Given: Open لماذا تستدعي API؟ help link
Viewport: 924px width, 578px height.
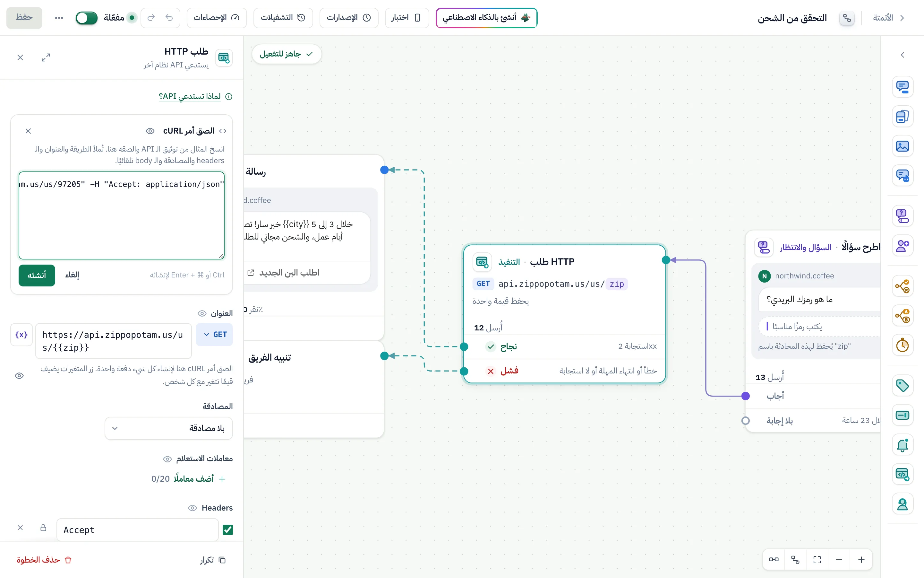Looking at the screenshot, I should point(190,96).
